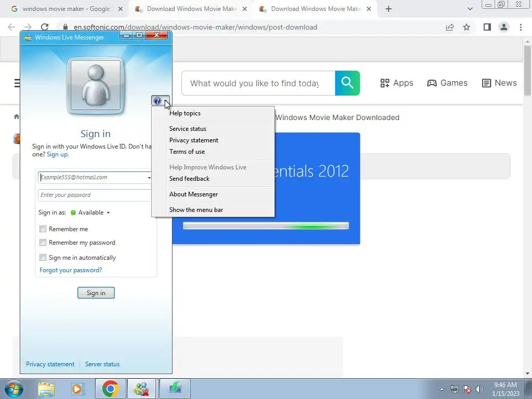Check the Remember my password checkbox

[x=43, y=243]
